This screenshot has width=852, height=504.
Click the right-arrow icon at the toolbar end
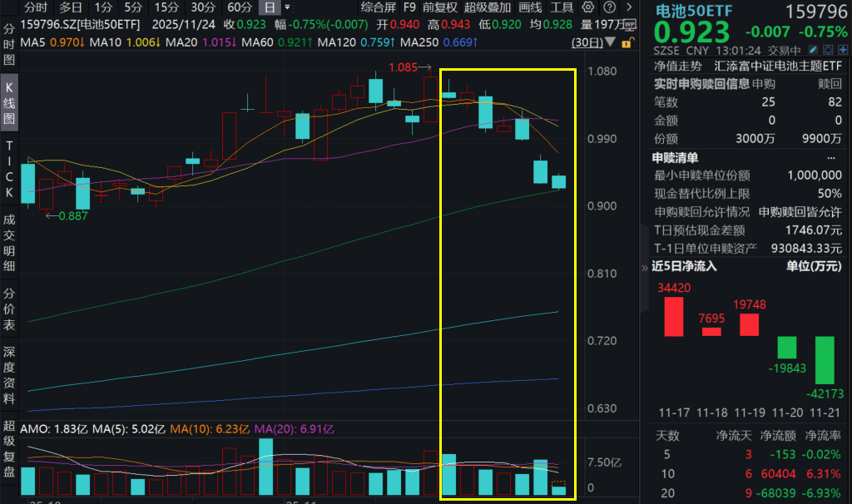click(632, 7)
